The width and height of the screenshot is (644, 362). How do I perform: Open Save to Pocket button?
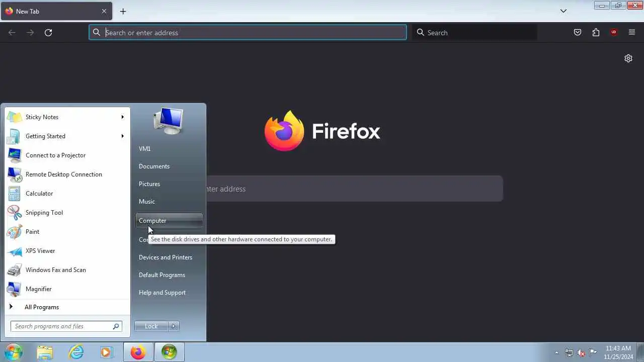pyautogui.click(x=578, y=33)
